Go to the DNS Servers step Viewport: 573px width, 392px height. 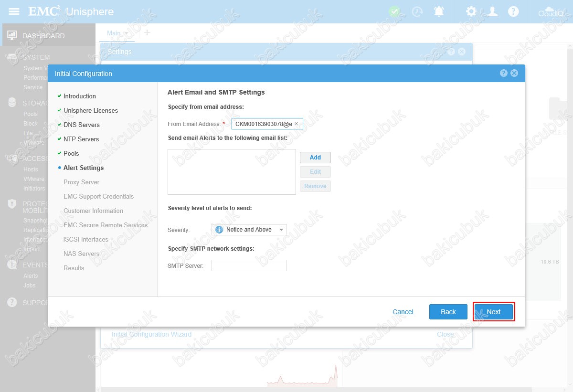[x=81, y=125]
